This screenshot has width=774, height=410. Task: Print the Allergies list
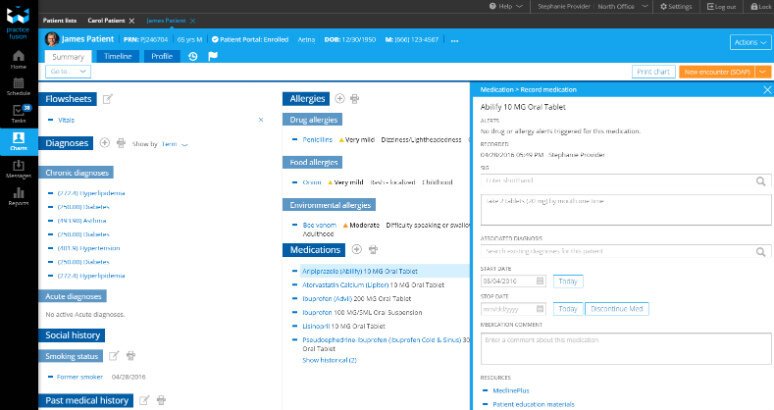(x=355, y=99)
